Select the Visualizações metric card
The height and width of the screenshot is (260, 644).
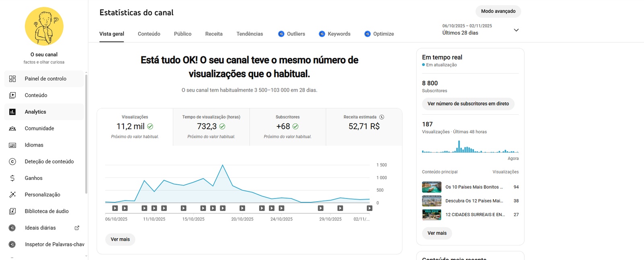click(135, 127)
